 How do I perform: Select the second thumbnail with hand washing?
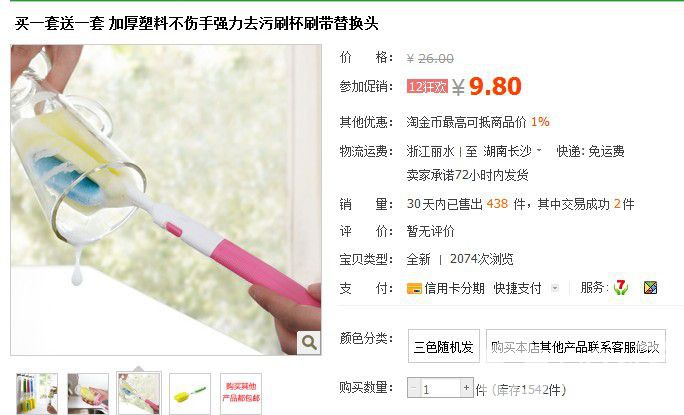pyautogui.click(x=88, y=394)
